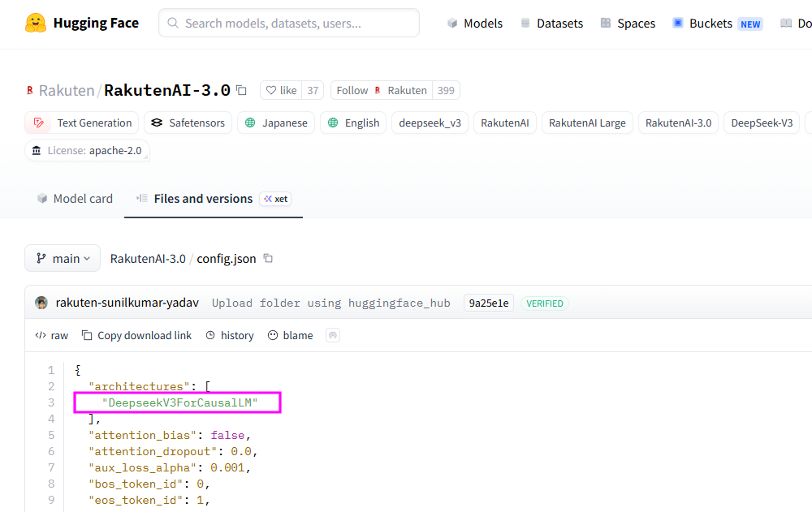Like the RakutenAI-3.0 model
812x512 pixels.
pos(281,90)
